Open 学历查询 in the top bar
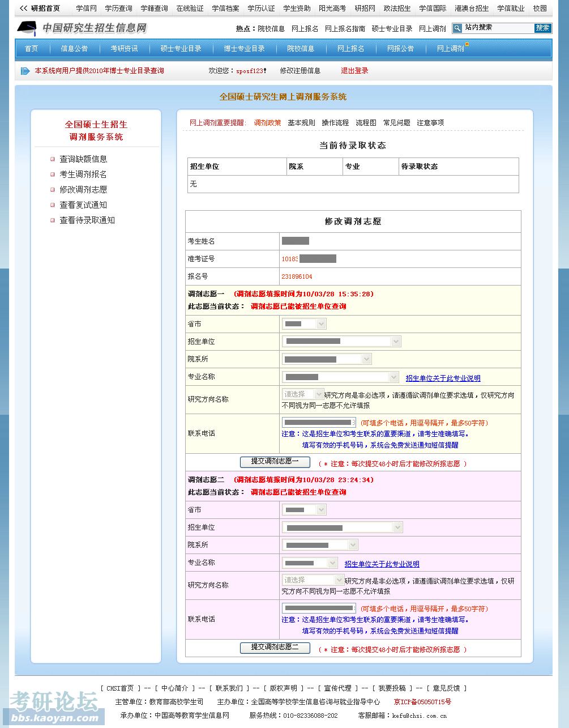Viewport: 569px width, 728px height. [x=118, y=8]
